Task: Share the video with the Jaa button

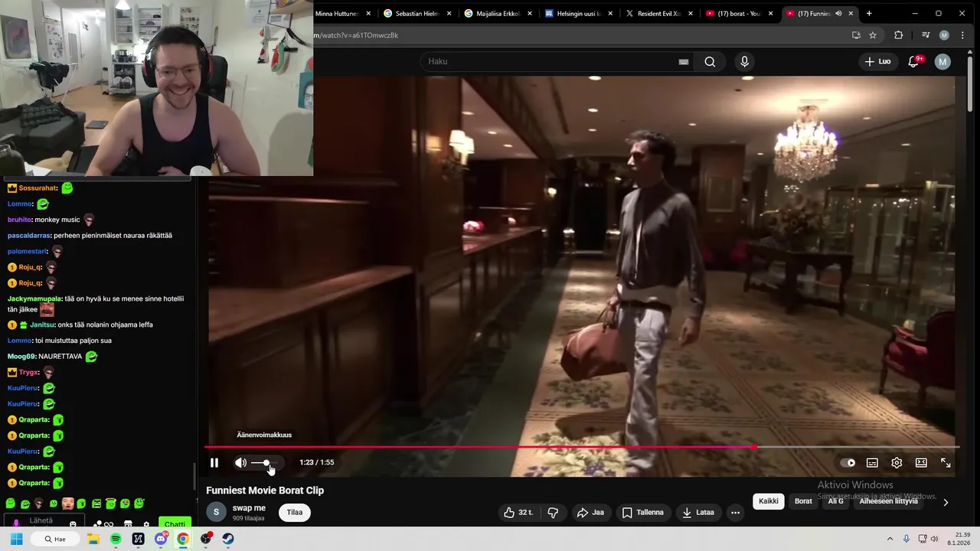Action: pos(590,513)
